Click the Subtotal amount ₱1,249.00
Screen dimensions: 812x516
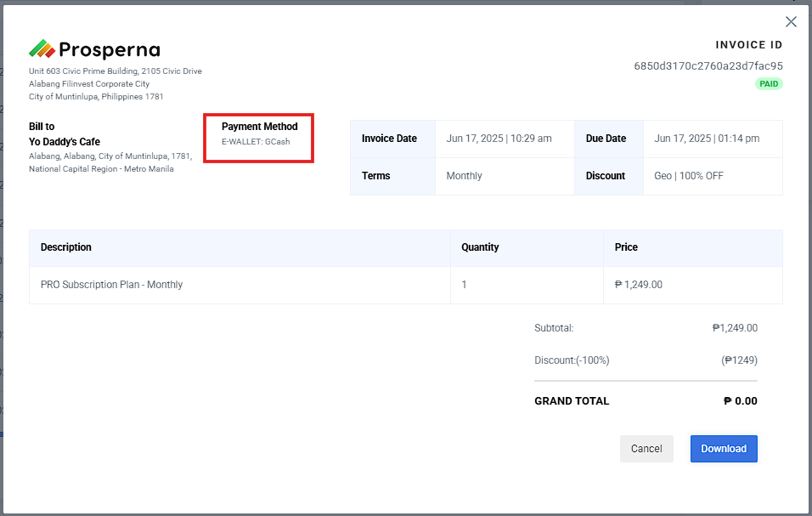coord(735,328)
